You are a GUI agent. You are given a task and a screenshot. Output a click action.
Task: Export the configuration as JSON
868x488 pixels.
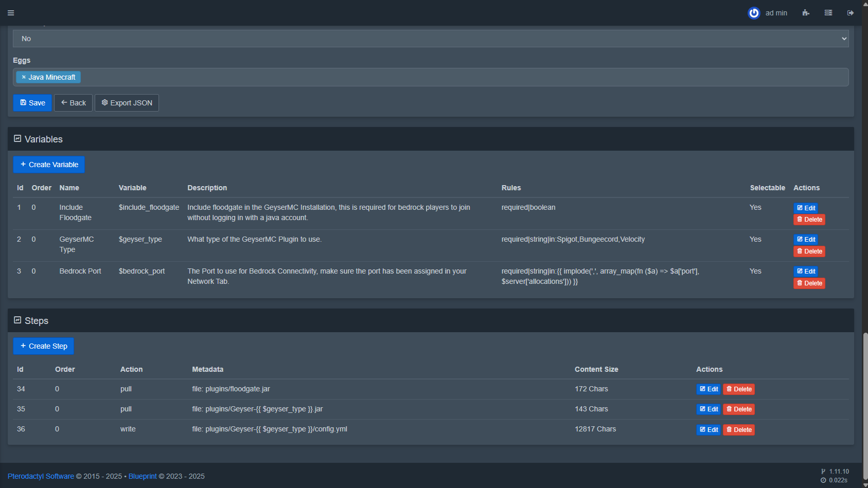pyautogui.click(x=127, y=103)
